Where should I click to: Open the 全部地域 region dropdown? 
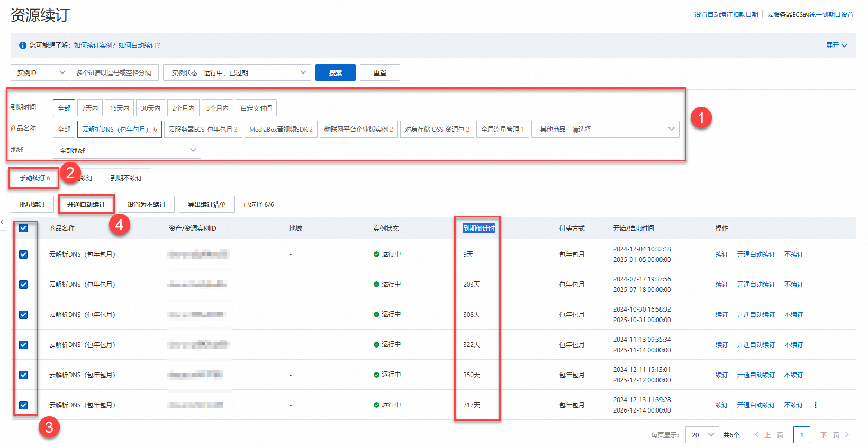pos(127,150)
